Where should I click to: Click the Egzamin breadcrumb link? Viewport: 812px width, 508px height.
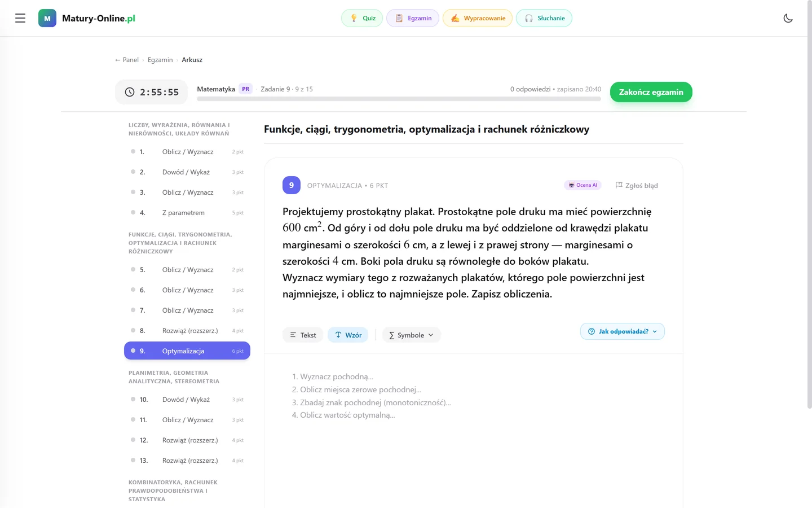click(160, 60)
